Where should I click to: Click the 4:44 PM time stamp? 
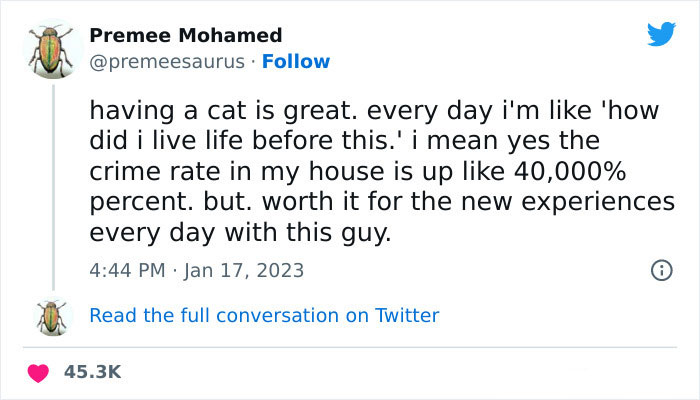(126, 270)
